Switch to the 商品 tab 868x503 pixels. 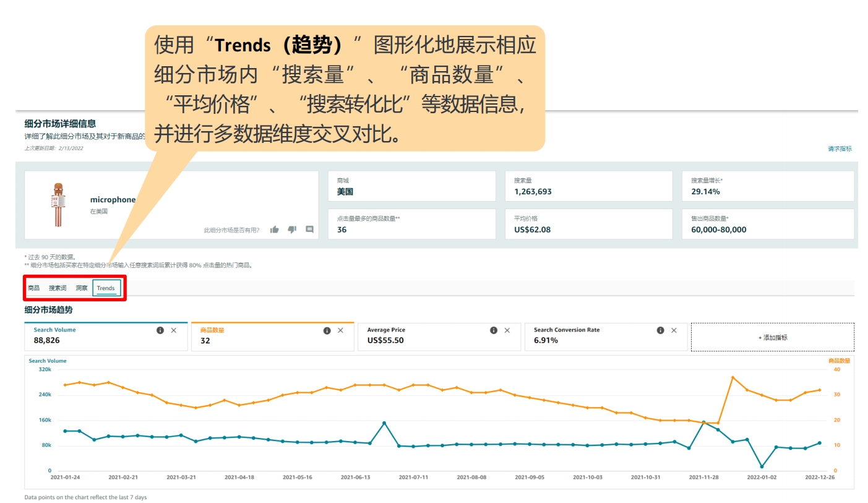[34, 288]
